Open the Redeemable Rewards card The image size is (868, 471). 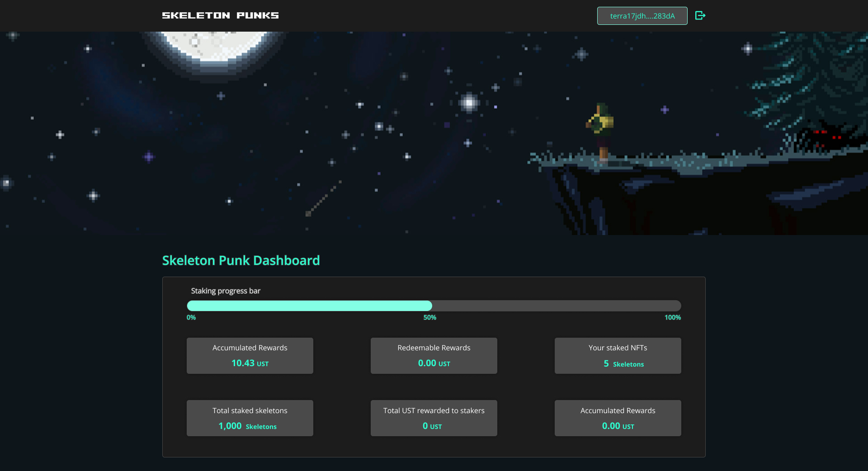434,356
